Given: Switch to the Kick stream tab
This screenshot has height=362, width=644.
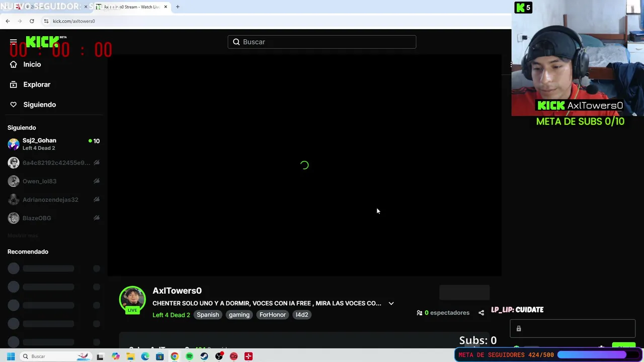Looking at the screenshot, I should pos(132,7).
